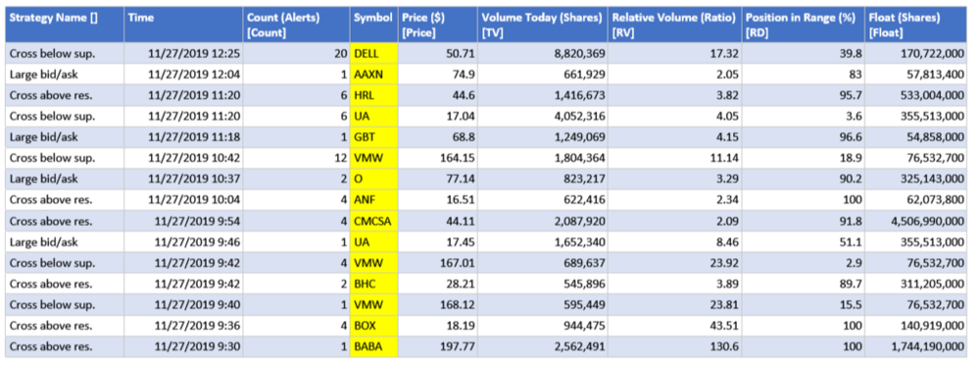The image size is (980, 366).
Task: Click the DELL symbol cell
Action: coord(373,54)
